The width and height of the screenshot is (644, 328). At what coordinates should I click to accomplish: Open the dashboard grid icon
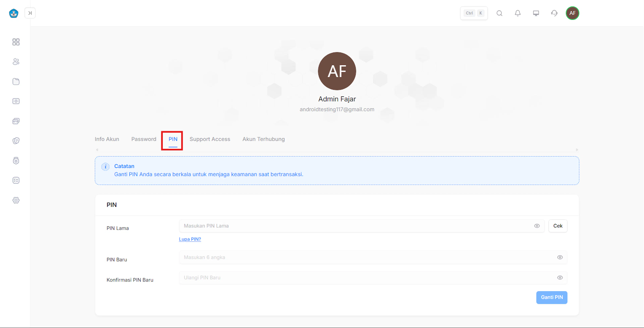[16, 42]
